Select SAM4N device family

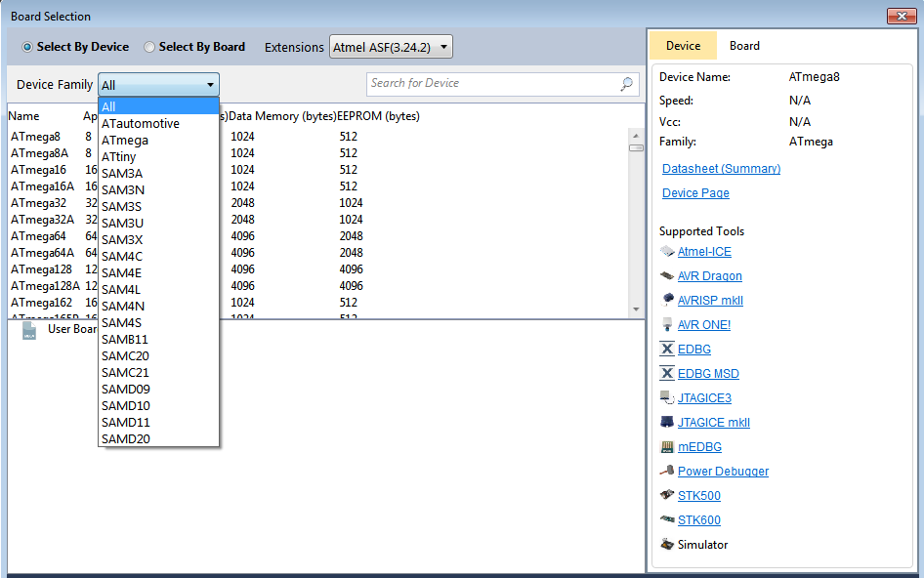coord(158,306)
